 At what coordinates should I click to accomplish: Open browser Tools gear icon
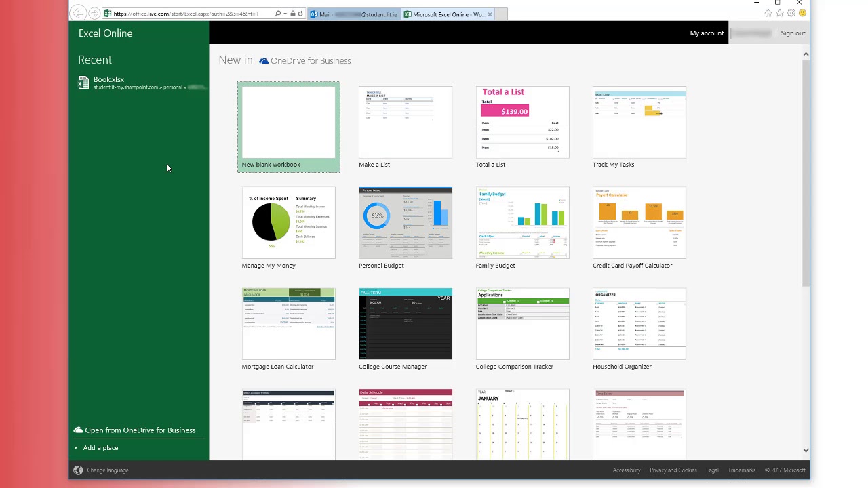pyautogui.click(x=791, y=13)
